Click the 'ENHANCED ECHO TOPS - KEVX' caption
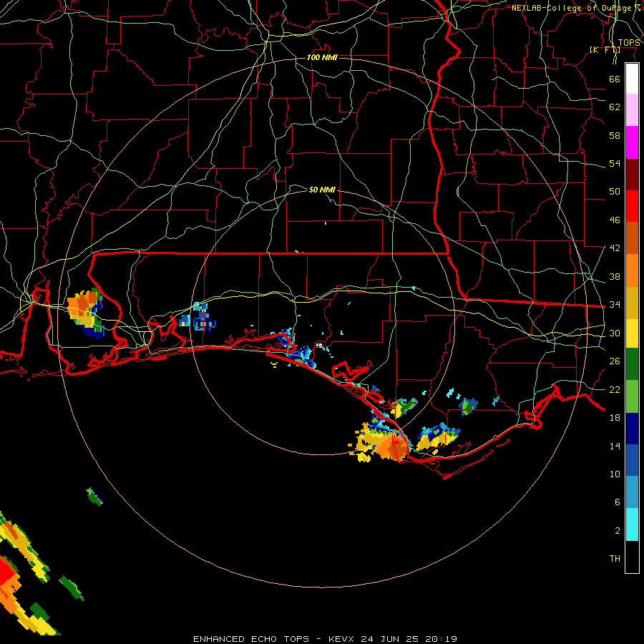Image resolution: width=644 pixels, height=644 pixels. (276, 639)
